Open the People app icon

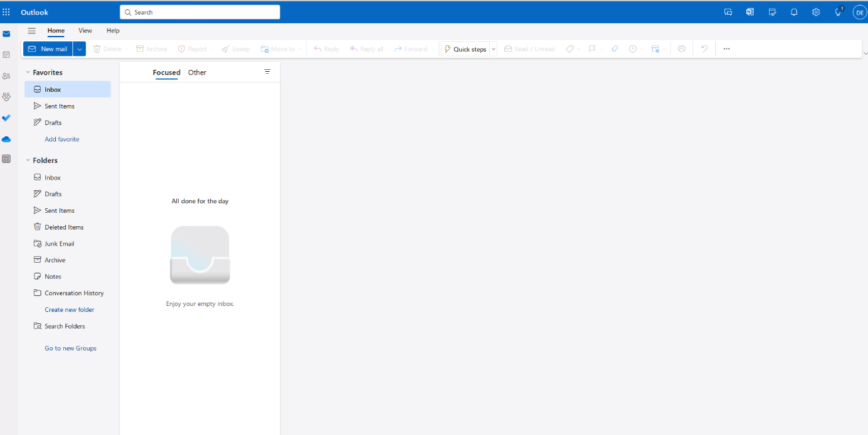point(7,75)
